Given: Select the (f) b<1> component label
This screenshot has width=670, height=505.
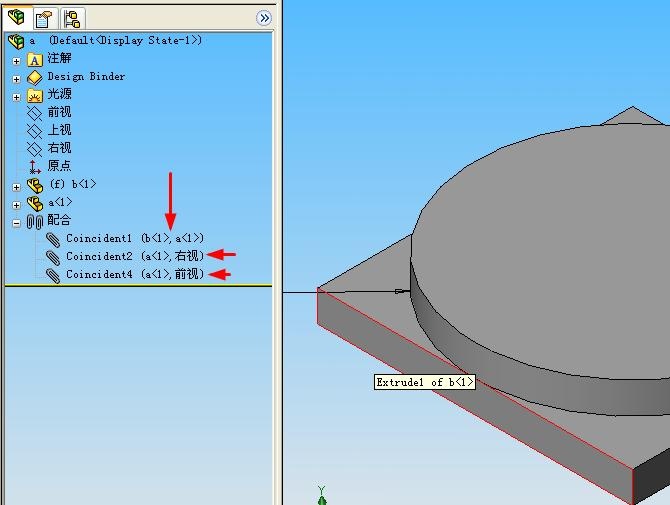Looking at the screenshot, I should pos(73,184).
